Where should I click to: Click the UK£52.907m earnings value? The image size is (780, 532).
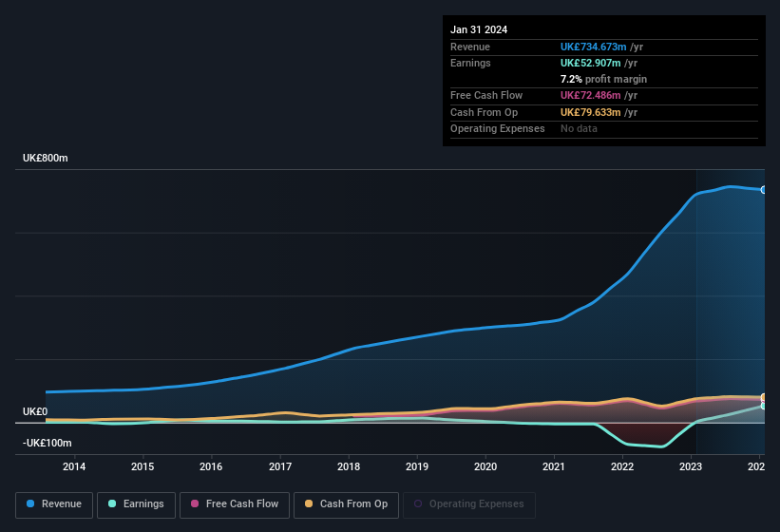point(591,63)
